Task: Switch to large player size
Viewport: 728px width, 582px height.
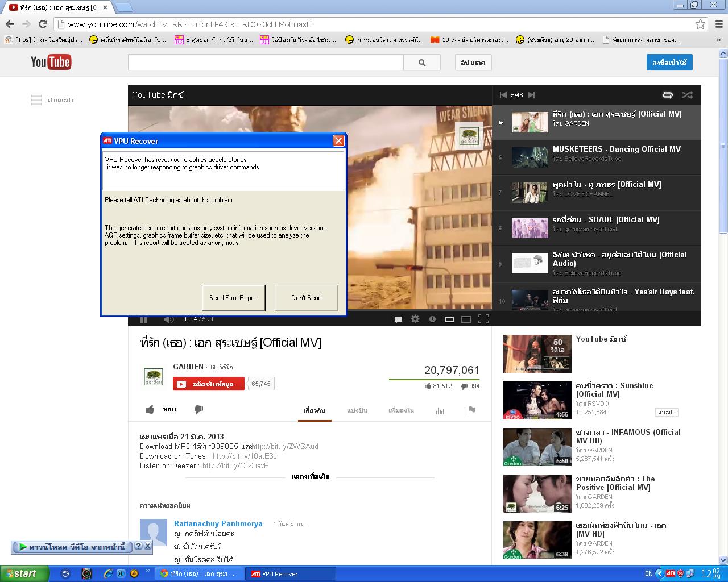Action: (466, 319)
